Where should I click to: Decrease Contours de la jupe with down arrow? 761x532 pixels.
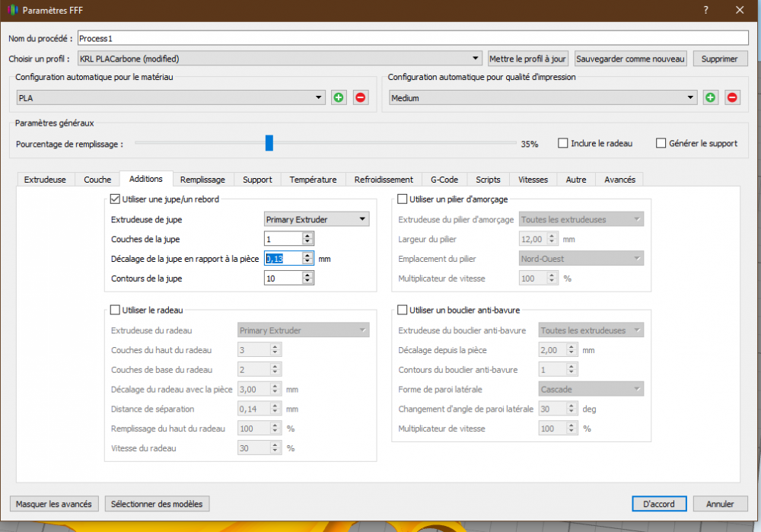(307, 282)
